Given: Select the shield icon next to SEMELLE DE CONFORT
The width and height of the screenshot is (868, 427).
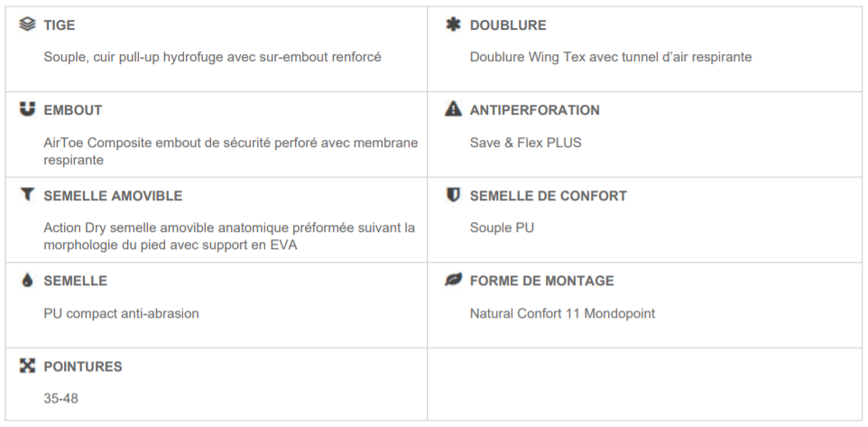Looking at the screenshot, I should [x=453, y=195].
